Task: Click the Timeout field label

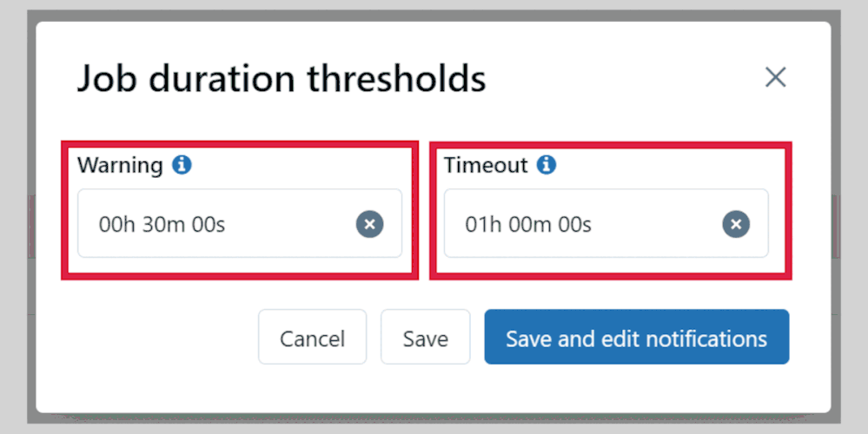Action: click(486, 165)
